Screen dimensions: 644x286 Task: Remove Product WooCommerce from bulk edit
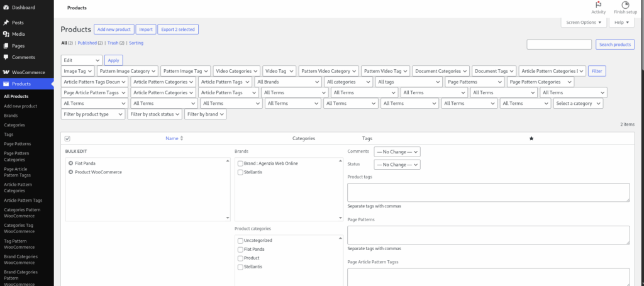point(70,172)
